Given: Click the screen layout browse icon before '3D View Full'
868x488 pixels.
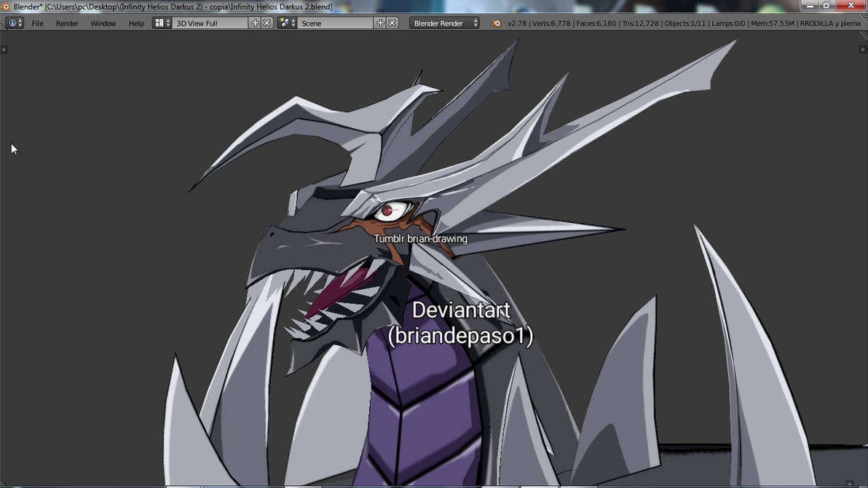Looking at the screenshot, I should [x=159, y=23].
